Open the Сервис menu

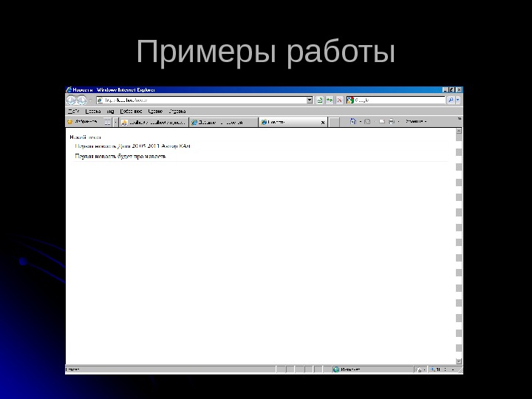click(x=155, y=112)
